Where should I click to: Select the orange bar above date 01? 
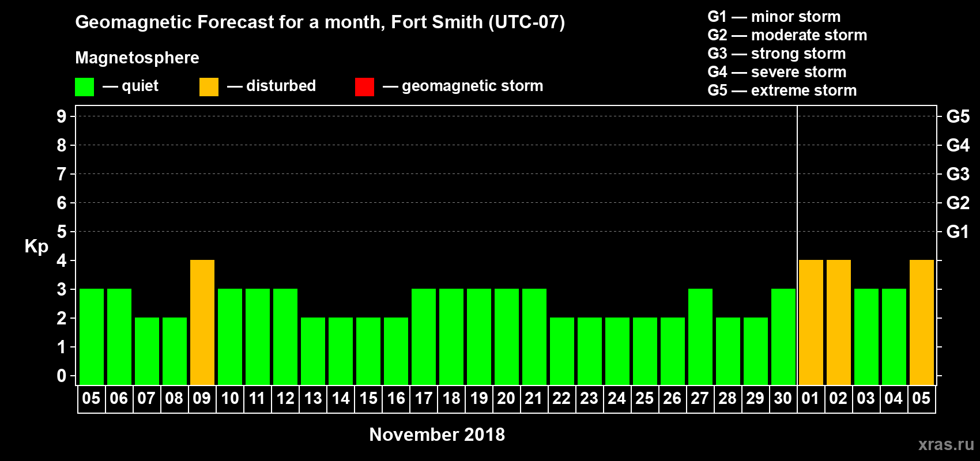coord(811,322)
